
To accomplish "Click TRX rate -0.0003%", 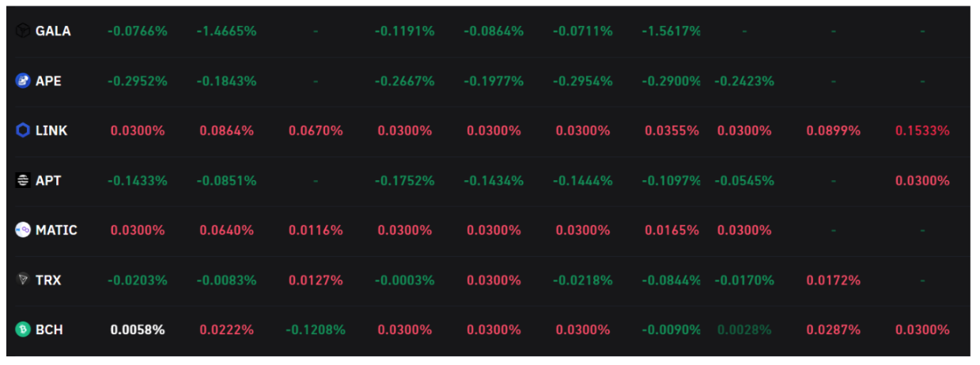I will pos(404,280).
